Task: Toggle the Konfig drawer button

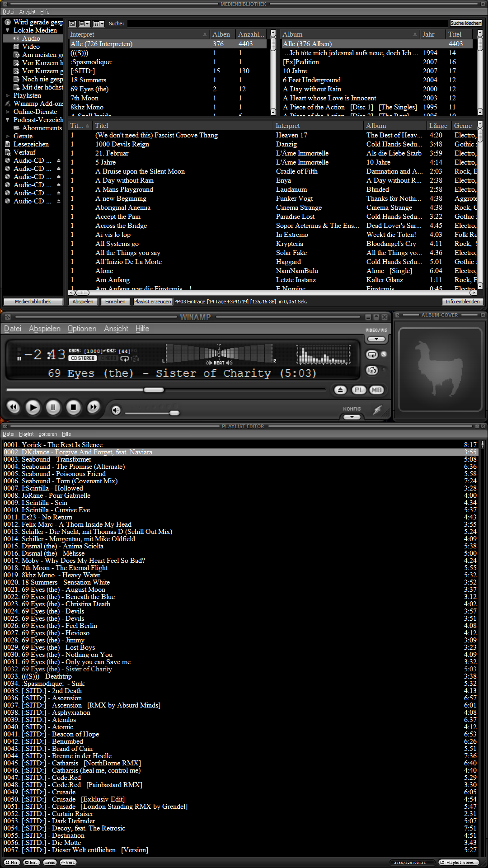Action: tap(352, 417)
